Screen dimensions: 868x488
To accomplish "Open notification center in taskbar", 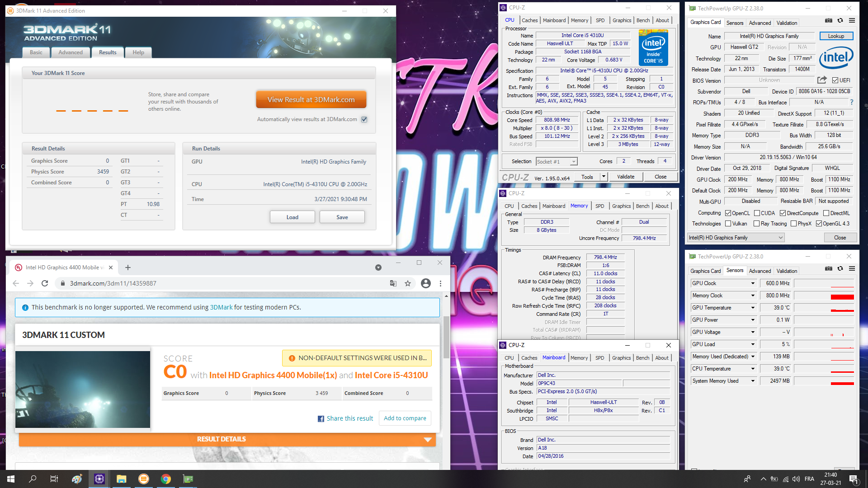I will point(854,479).
